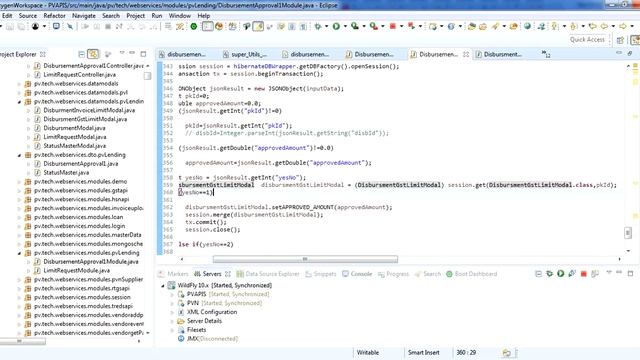Image resolution: width=640 pixels, height=360 pixels.
Task: Select DisbursementApproval1Module.java in Project Explorer
Action: pyautogui.click(x=91, y=262)
